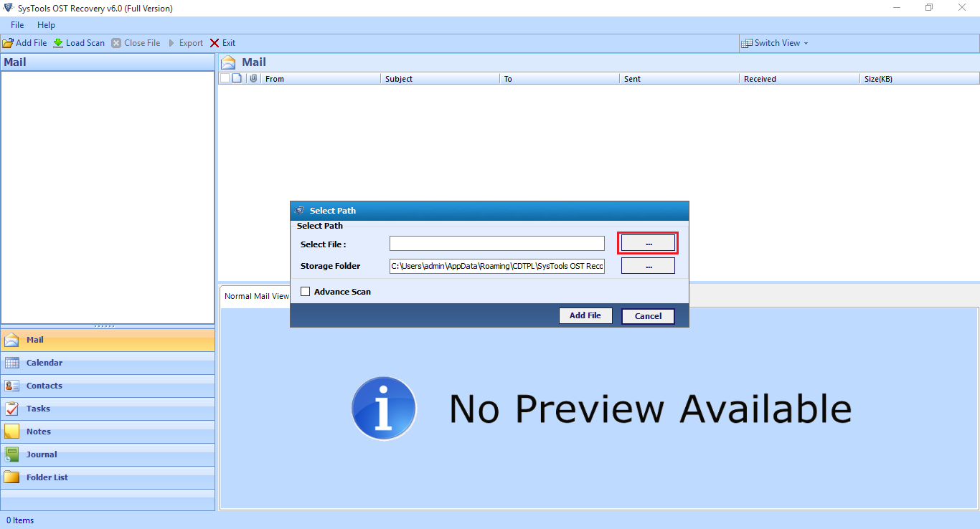Click the attachment paperclip column header
This screenshot has width=980, height=529.
(x=253, y=79)
